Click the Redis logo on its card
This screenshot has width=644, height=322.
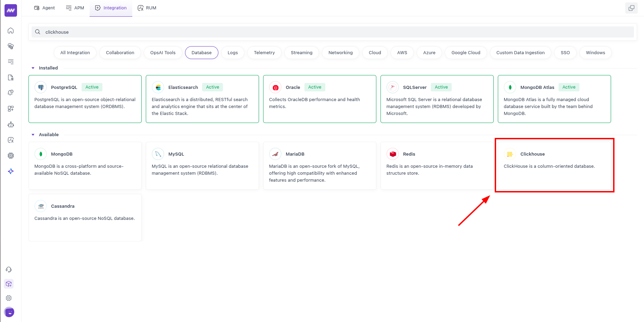pyautogui.click(x=393, y=154)
